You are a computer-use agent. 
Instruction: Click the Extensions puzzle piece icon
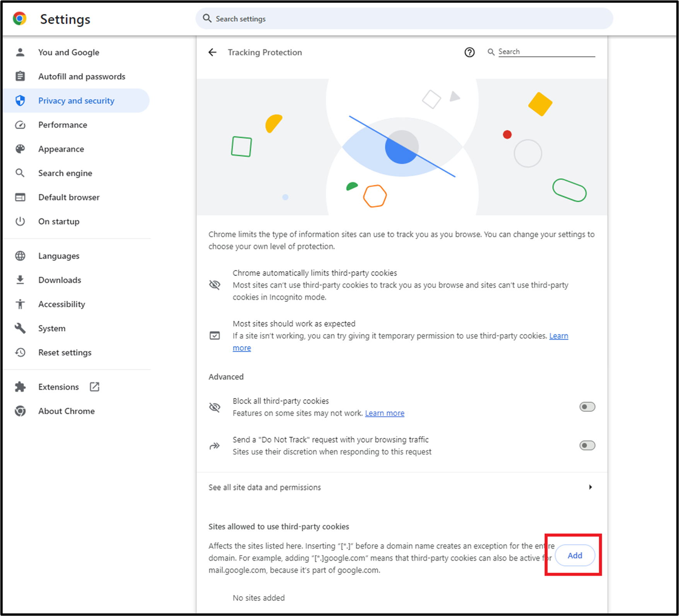(x=20, y=387)
